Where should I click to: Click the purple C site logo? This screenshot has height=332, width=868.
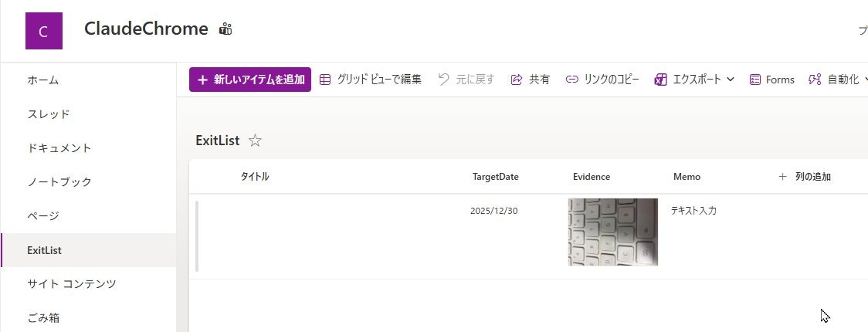click(44, 31)
